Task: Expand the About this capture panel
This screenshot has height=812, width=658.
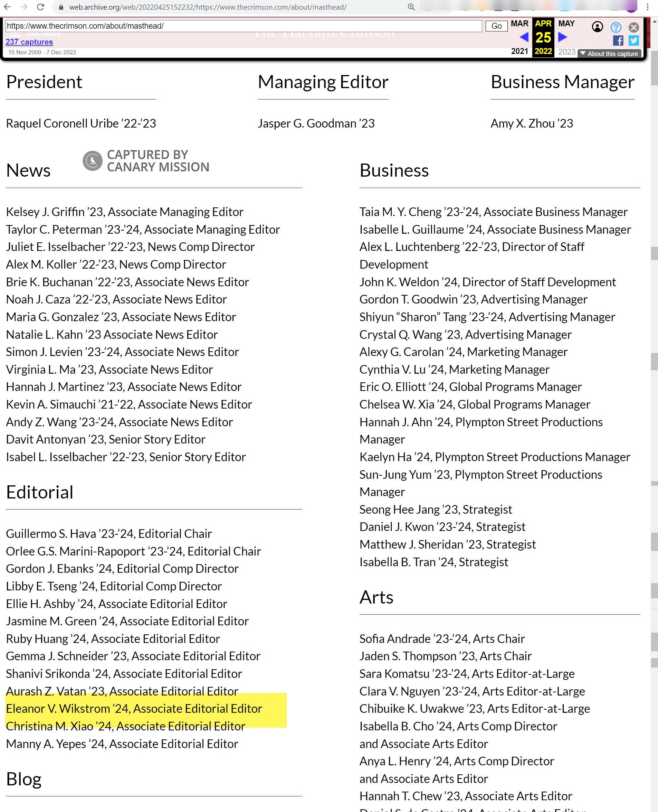Action: pos(609,54)
